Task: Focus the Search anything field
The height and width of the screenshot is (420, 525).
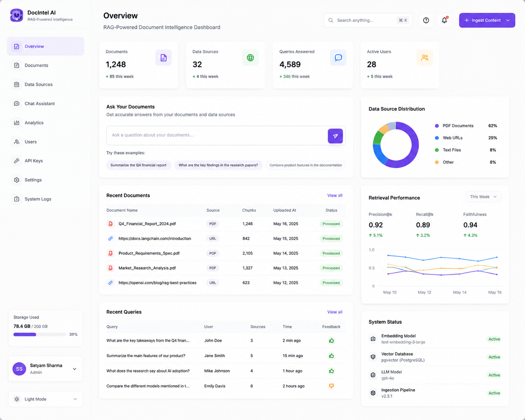Action: pyautogui.click(x=368, y=20)
